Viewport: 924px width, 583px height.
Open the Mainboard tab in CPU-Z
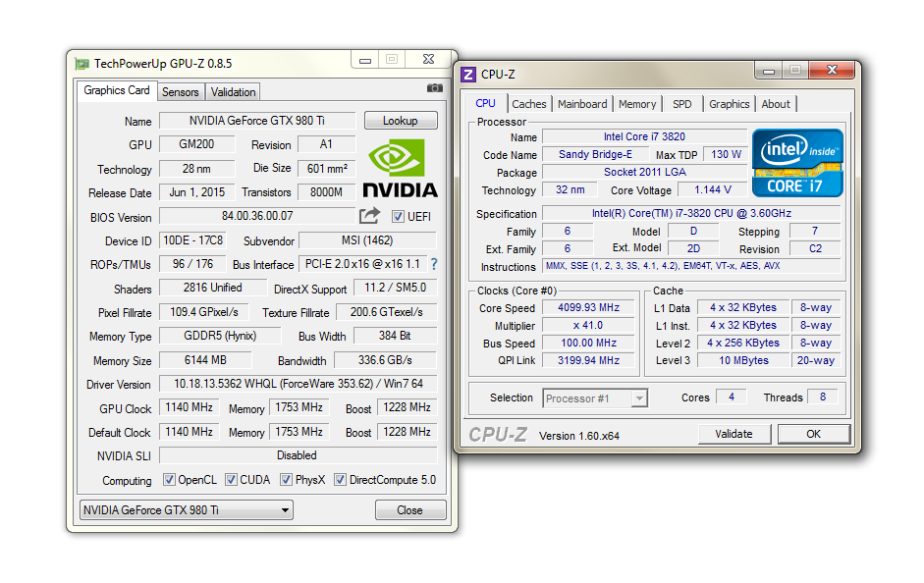[x=582, y=104]
